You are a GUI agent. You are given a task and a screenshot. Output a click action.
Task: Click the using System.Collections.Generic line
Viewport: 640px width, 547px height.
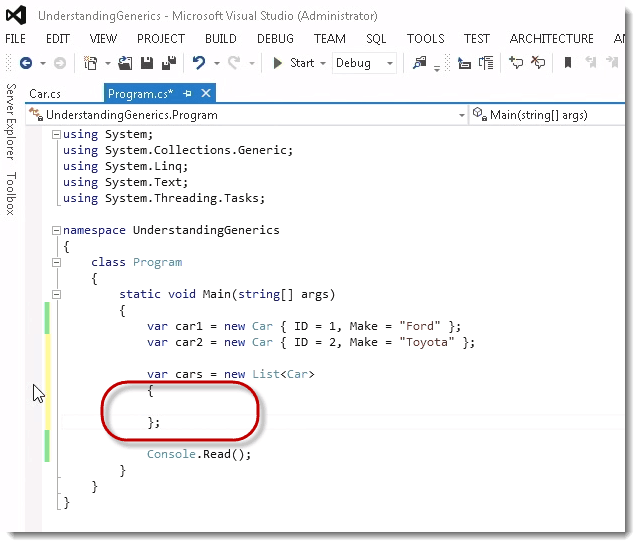178,150
